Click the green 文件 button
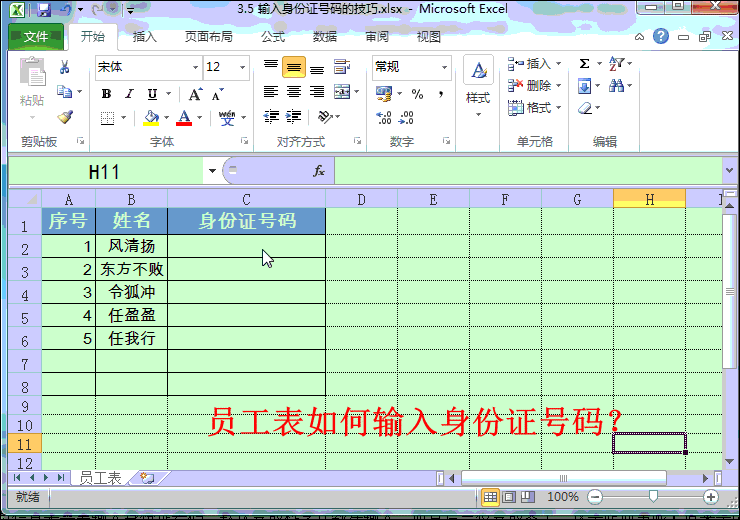The height and width of the screenshot is (520, 740). click(x=35, y=37)
